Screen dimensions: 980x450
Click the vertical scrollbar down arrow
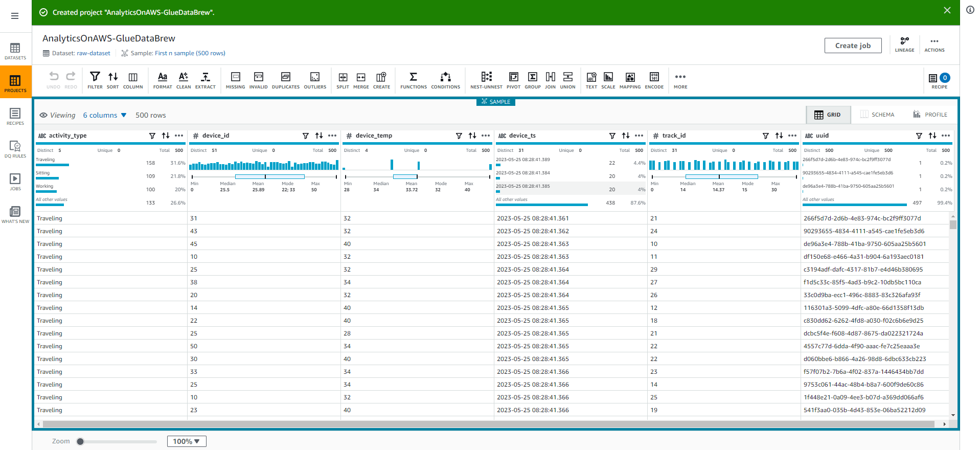coord(953,415)
